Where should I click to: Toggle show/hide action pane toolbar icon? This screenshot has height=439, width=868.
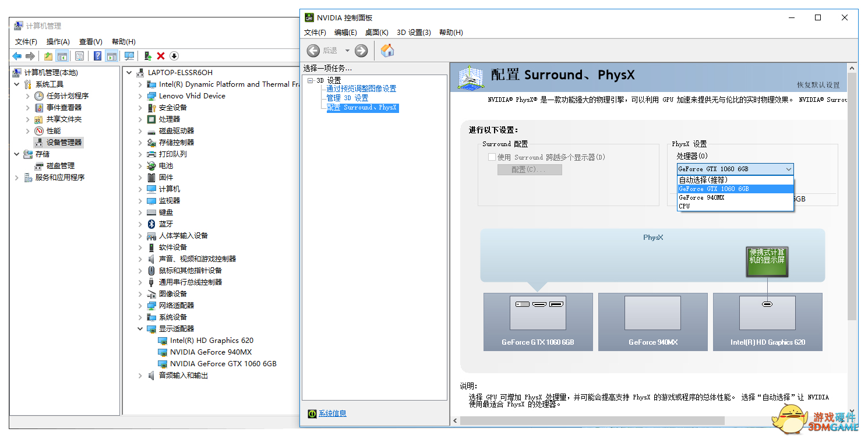pos(111,56)
